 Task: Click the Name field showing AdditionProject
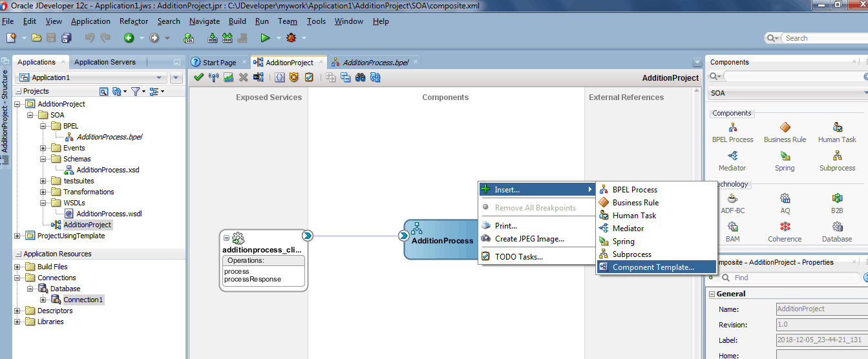(821, 309)
